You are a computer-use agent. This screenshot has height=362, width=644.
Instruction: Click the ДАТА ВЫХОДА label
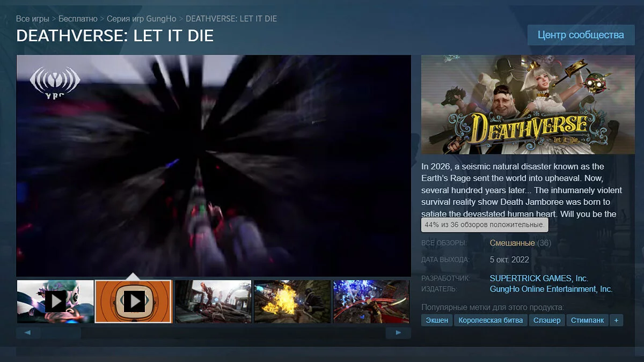click(445, 260)
